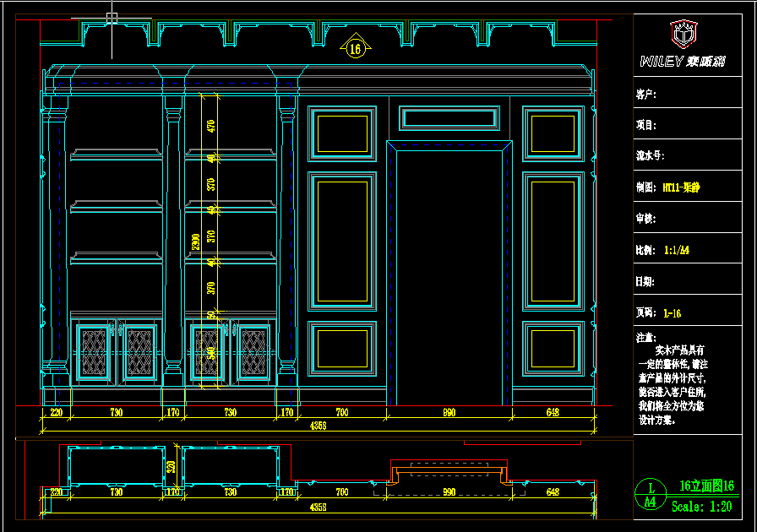
Task: Click the 990 door width in elevation view
Action: pyautogui.click(x=449, y=412)
